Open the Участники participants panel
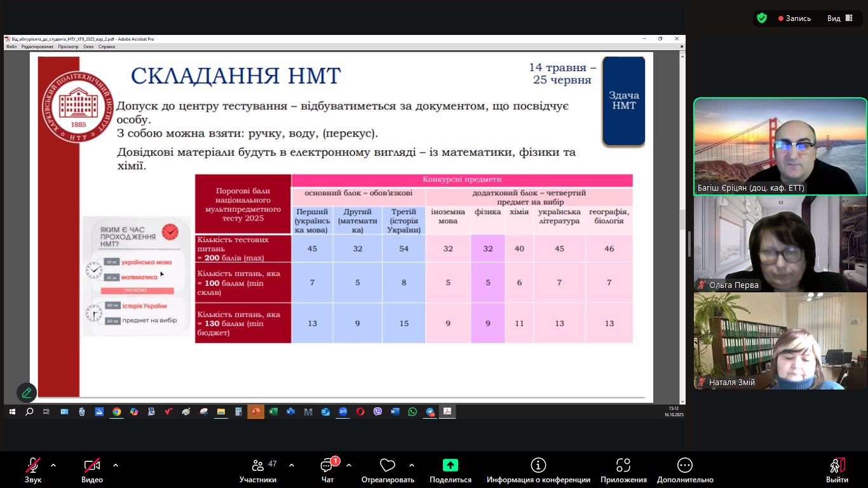This screenshot has width=868, height=488. [258, 471]
